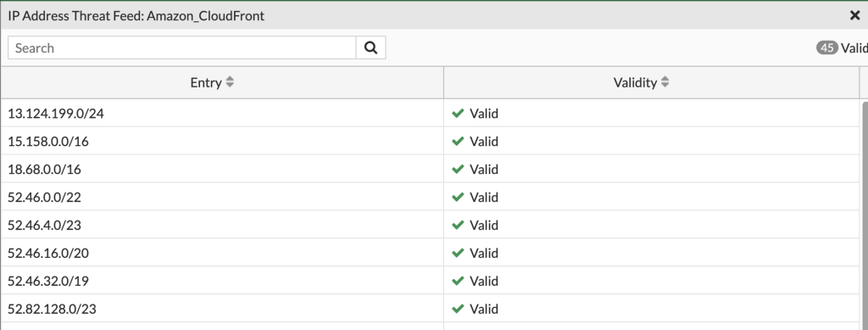
Task: Select entry 52.46.32.0/19
Action: (x=48, y=282)
